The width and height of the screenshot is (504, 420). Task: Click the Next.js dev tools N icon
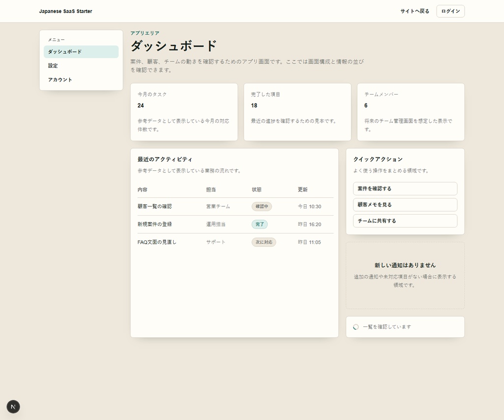[x=13, y=407]
